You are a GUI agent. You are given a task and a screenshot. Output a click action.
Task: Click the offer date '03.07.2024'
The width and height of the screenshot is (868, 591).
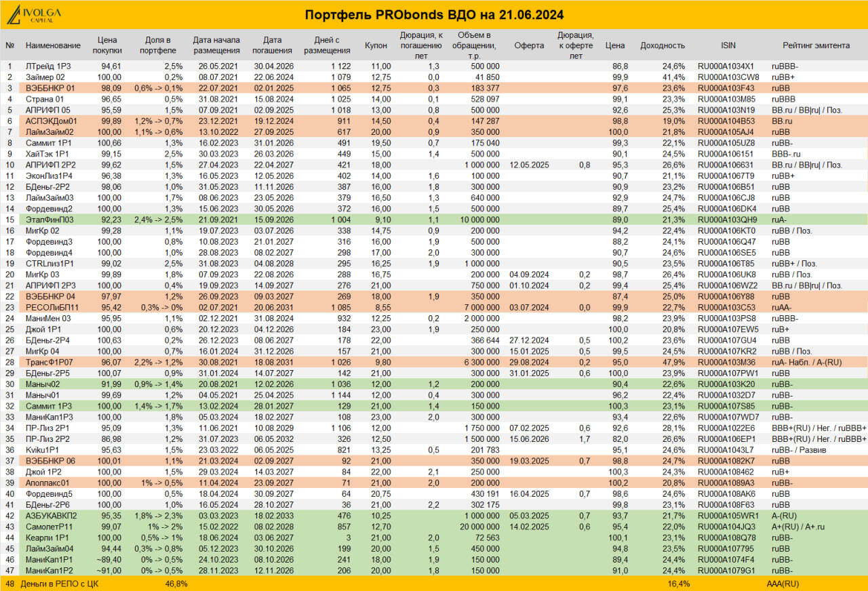tap(529, 307)
